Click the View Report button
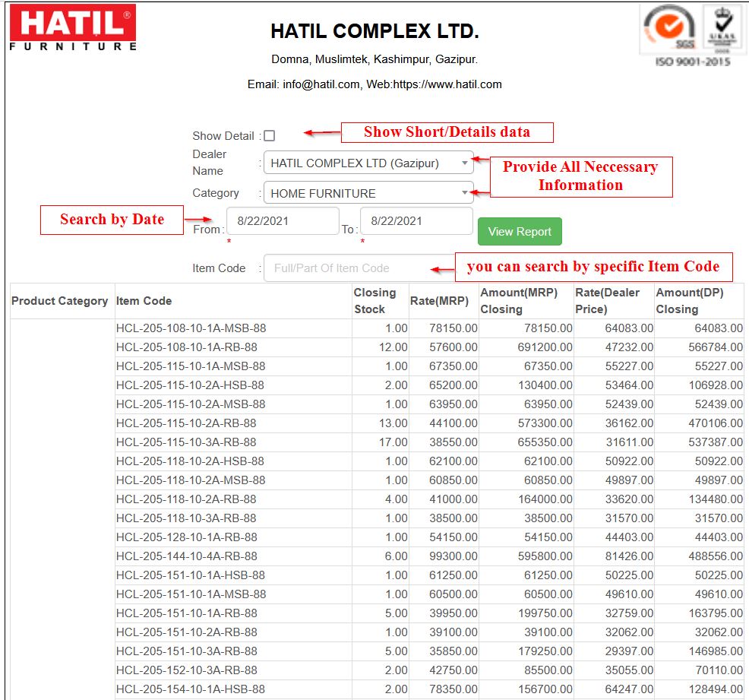This screenshot has width=749, height=700. 520,232
